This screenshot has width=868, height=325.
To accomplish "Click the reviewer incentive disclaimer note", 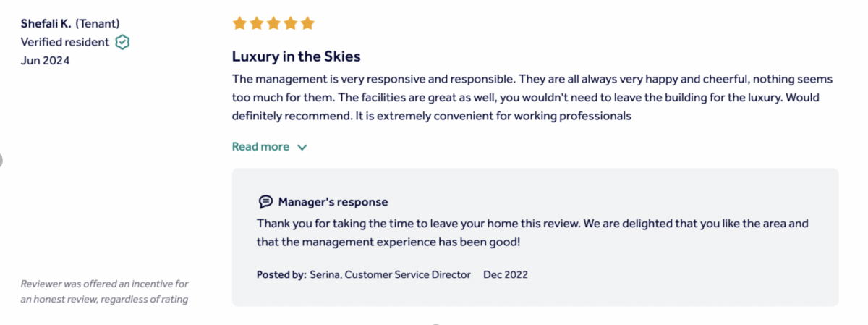I will (x=104, y=291).
